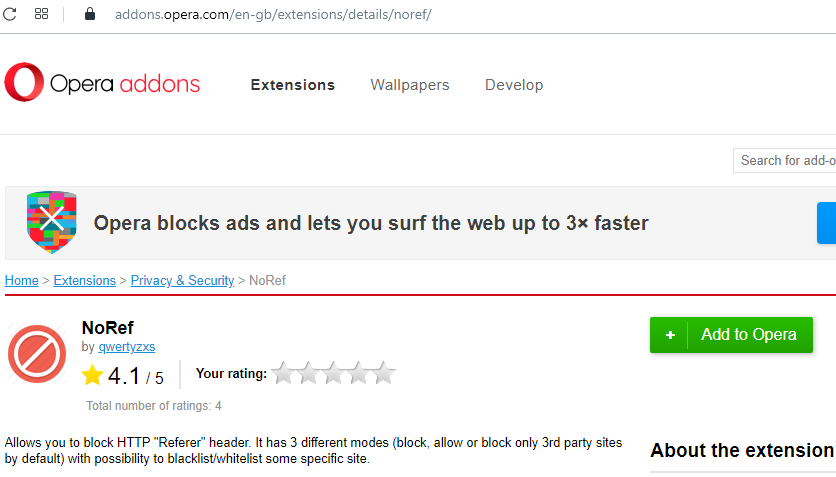Go to the Develop tab
Screen dimensions: 836x477
(x=514, y=85)
